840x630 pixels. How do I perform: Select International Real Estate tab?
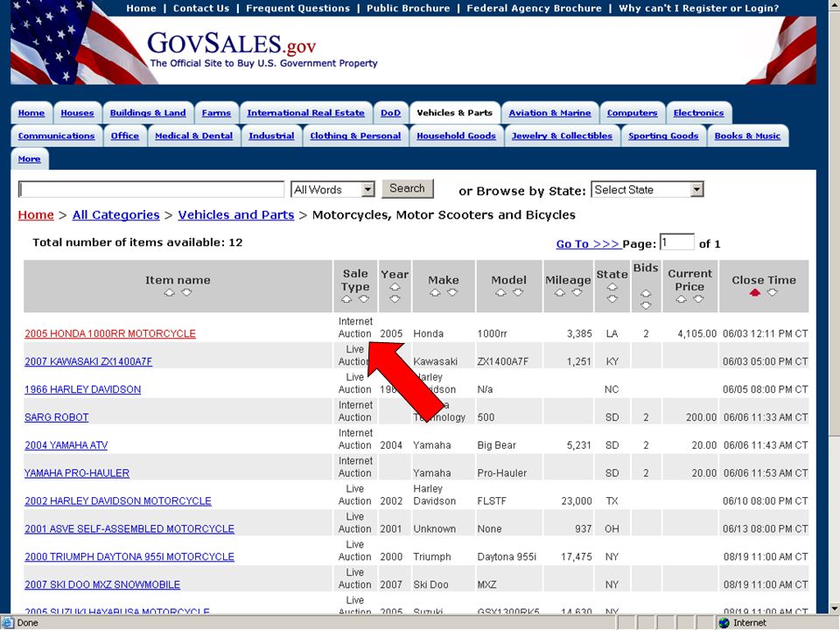306,113
